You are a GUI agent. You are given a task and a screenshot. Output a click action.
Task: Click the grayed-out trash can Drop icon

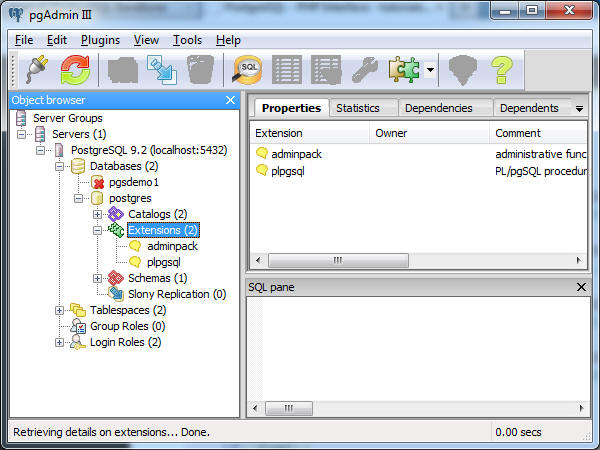[201, 70]
